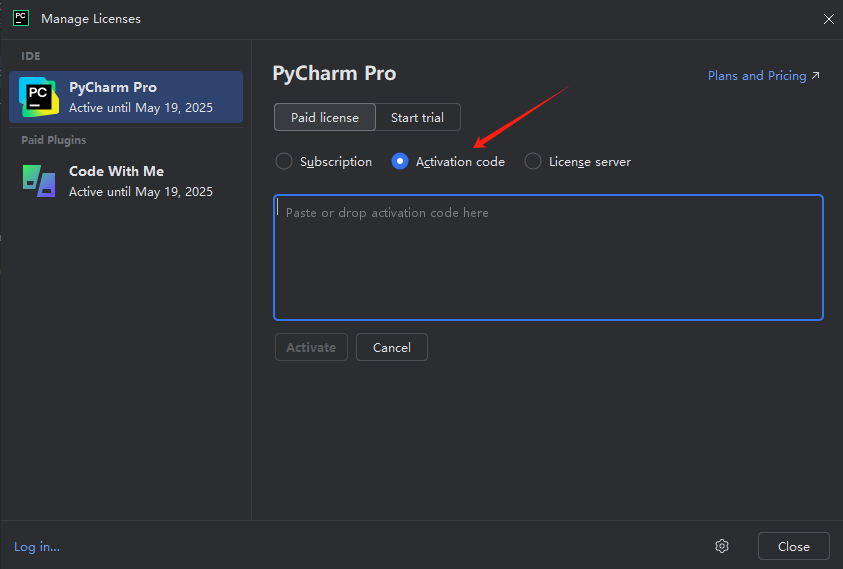The height and width of the screenshot is (569, 843).
Task: Select the Activation code radio option
Action: tap(400, 161)
